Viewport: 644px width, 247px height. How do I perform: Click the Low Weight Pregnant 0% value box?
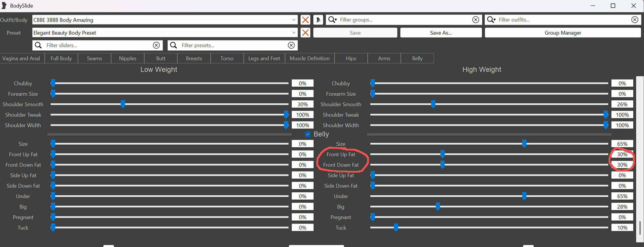tap(303, 217)
